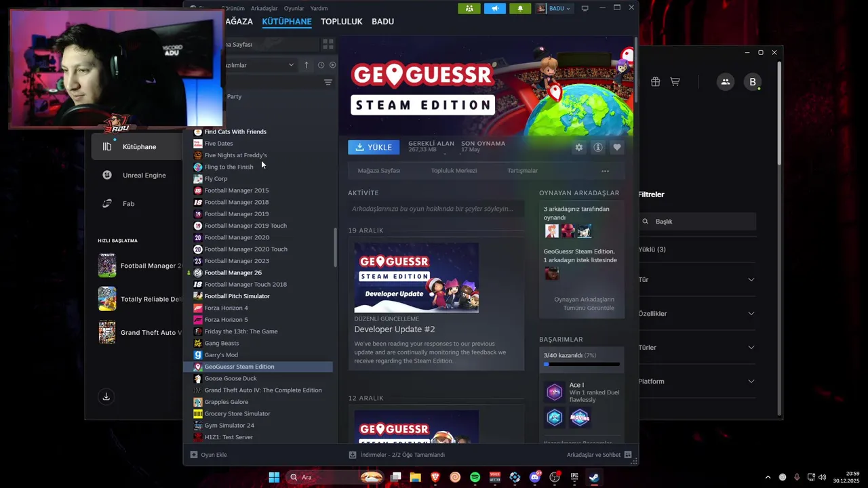Click the Windows Start button
The width and height of the screenshot is (868, 488).
[274, 477]
